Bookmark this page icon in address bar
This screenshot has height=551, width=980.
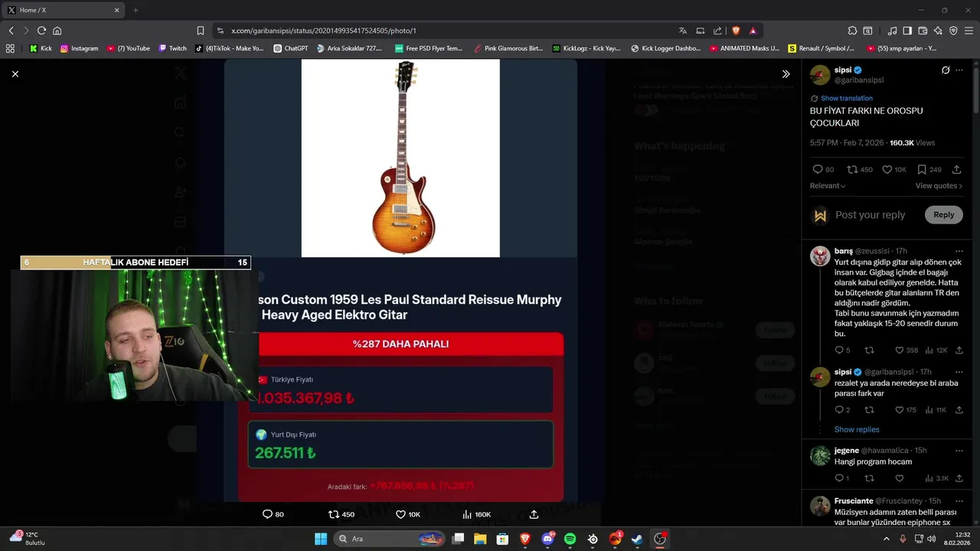coord(201,31)
